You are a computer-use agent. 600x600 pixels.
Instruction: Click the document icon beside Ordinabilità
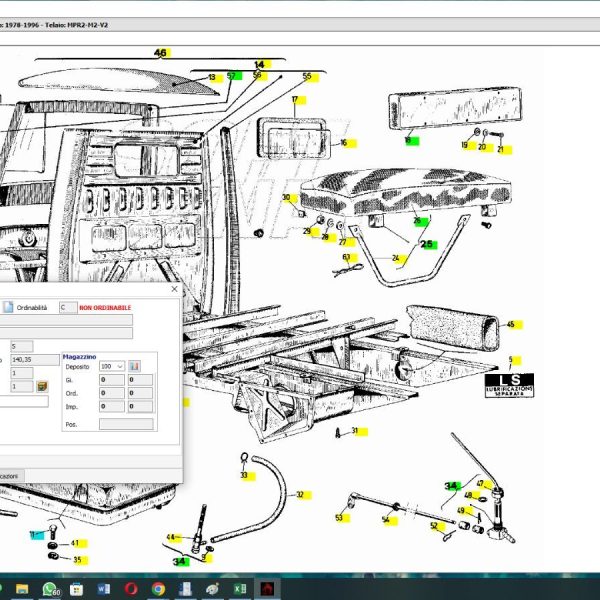(x=6, y=308)
